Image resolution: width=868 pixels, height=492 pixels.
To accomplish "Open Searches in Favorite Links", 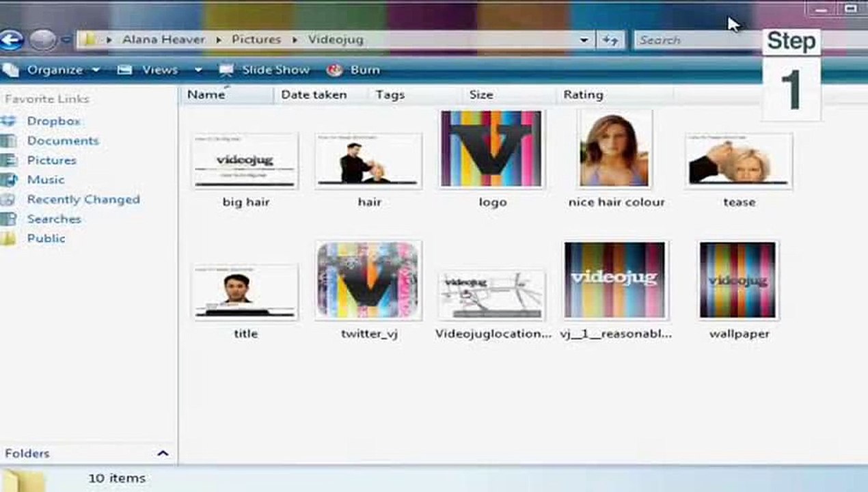I will pos(54,219).
